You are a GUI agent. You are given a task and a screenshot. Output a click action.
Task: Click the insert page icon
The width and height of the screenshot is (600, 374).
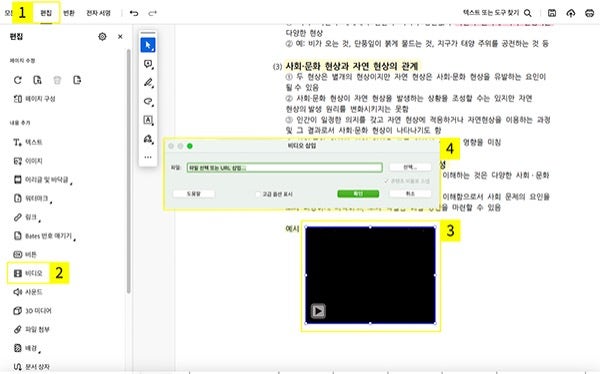click(37, 80)
